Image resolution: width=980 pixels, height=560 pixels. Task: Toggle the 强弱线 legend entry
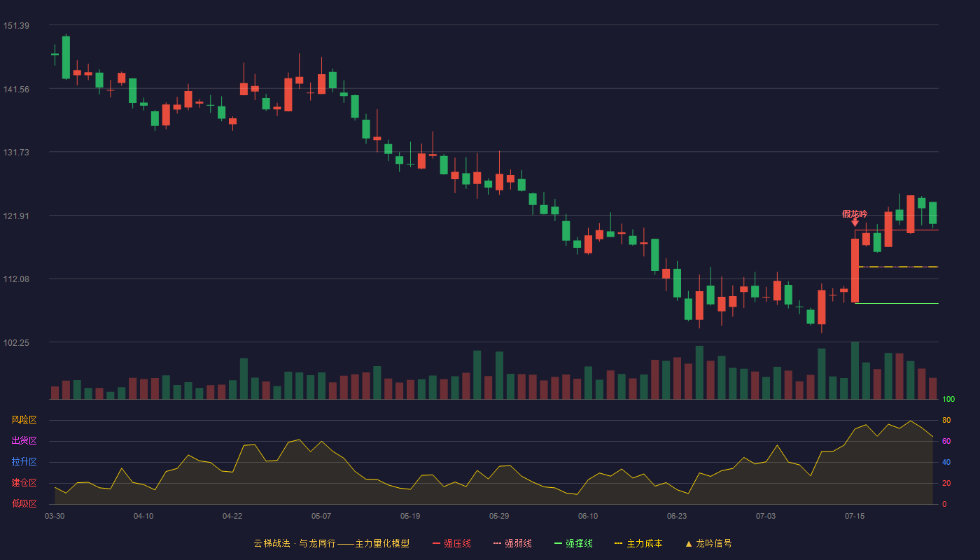pyautogui.click(x=512, y=543)
